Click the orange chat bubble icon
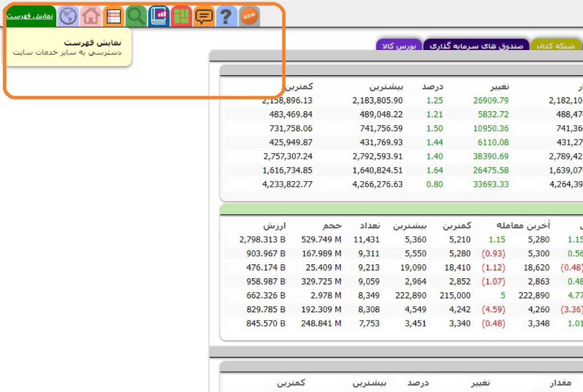The height and width of the screenshot is (392, 583). pos(204,17)
